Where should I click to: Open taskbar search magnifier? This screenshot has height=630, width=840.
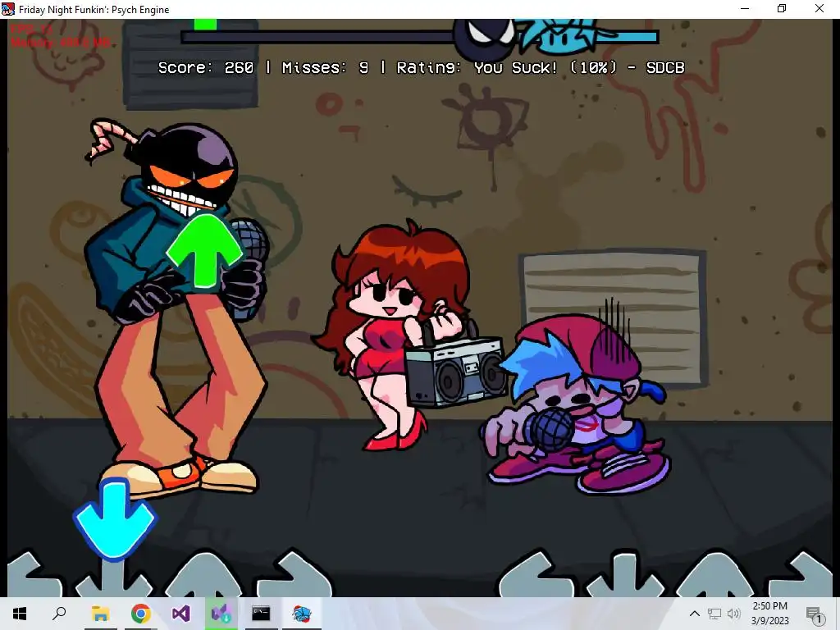[59, 614]
